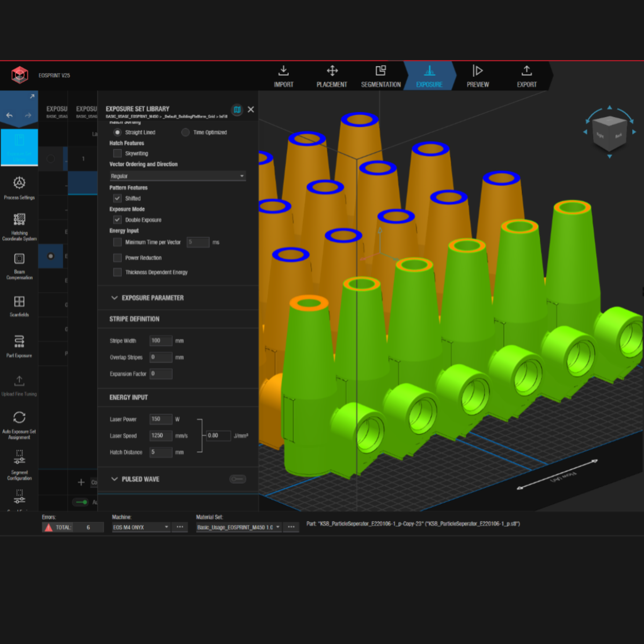Click the Laser Speed value field
The height and width of the screenshot is (644, 644).
click(x=161, y=436)
